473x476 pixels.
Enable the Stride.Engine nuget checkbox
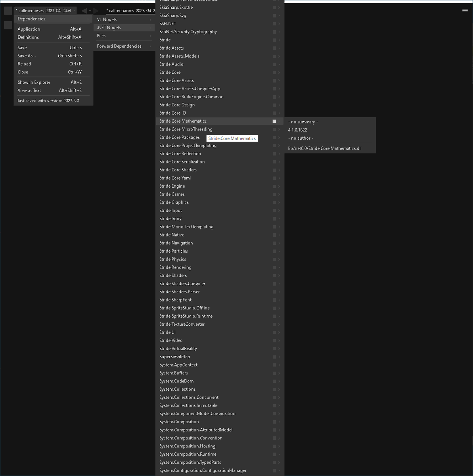pos(274,186)
